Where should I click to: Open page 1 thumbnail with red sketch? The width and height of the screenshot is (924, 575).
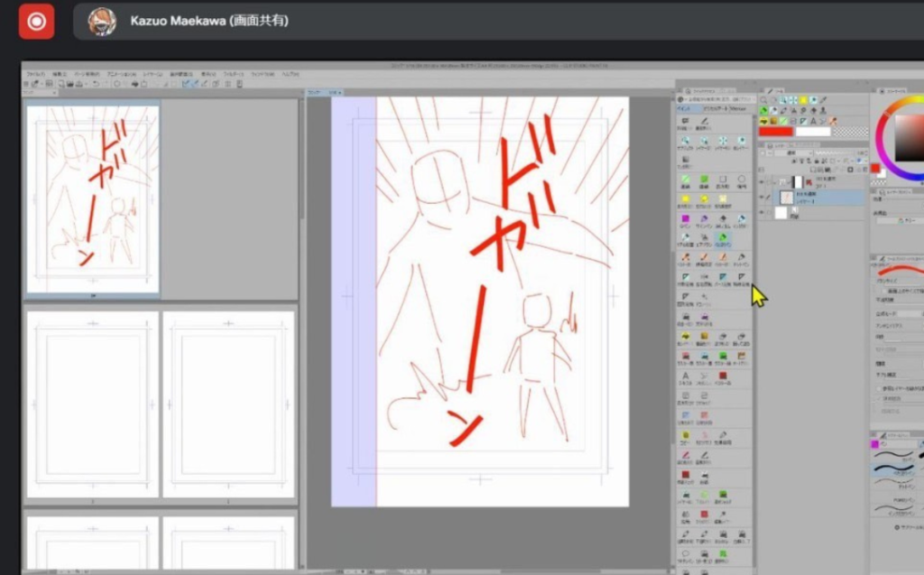[93, 199]
